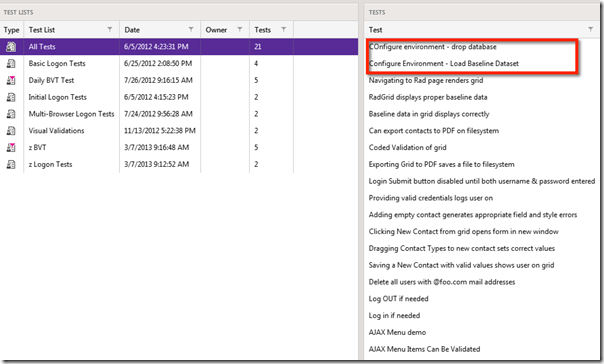Click the Multi-Browser Logon Tests list icon
The height and width of the screenshot is (364, 604).
11,114
